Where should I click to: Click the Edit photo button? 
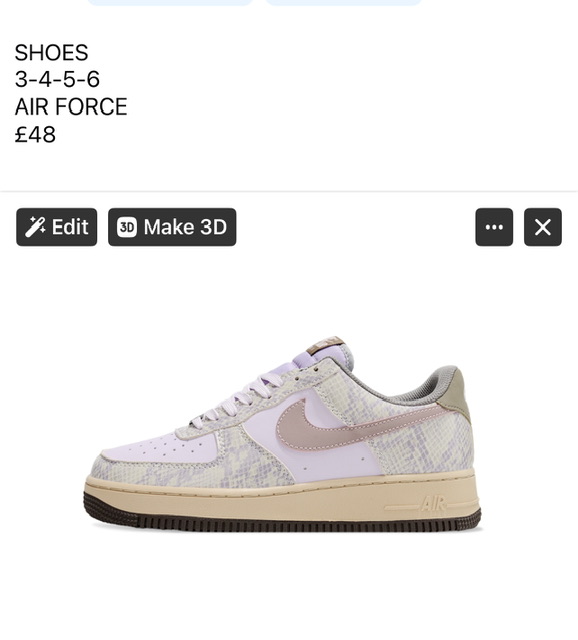(57, 227)
